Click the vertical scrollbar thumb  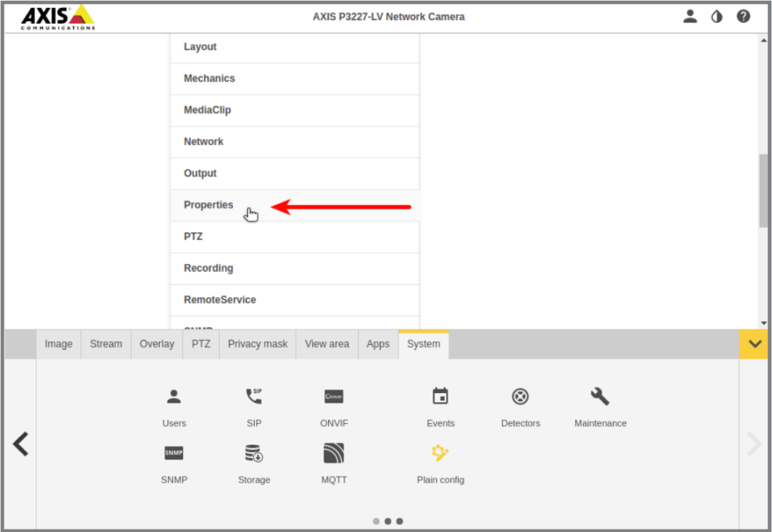point(764,191)
